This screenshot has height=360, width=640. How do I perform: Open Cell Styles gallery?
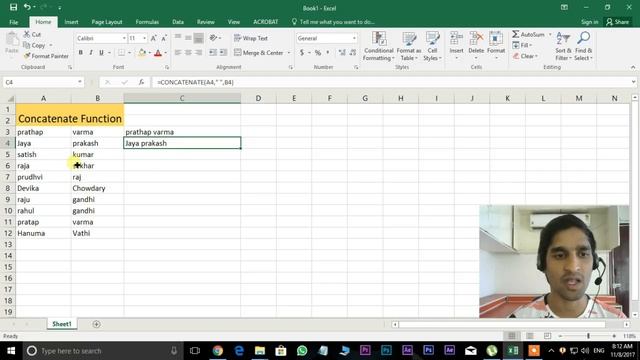(x=432, y=46)
